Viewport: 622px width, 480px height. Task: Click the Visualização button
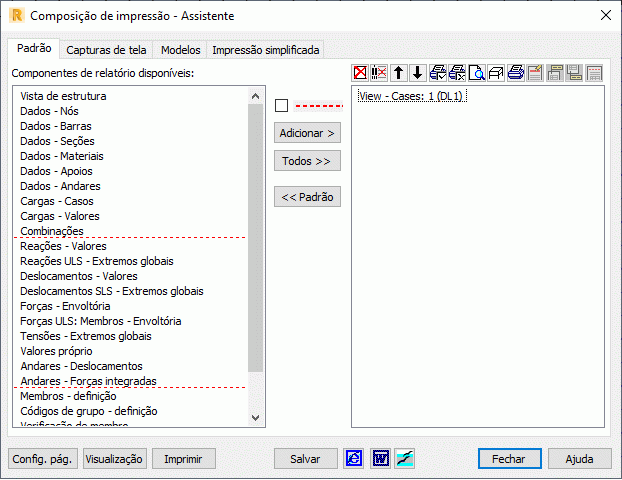tap(114, 459)
